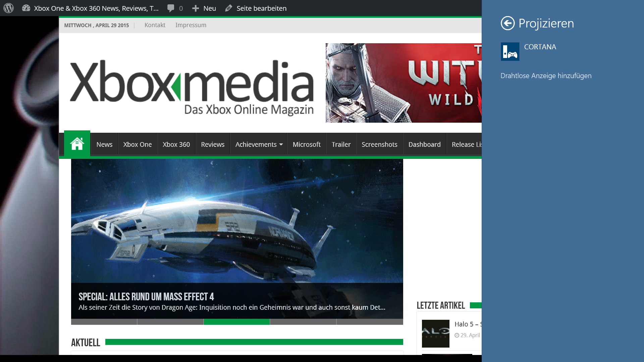This screenshot has height=362, width=644.
Task: Click the plus icon beside Neu
Action: [x=196, y=8]
